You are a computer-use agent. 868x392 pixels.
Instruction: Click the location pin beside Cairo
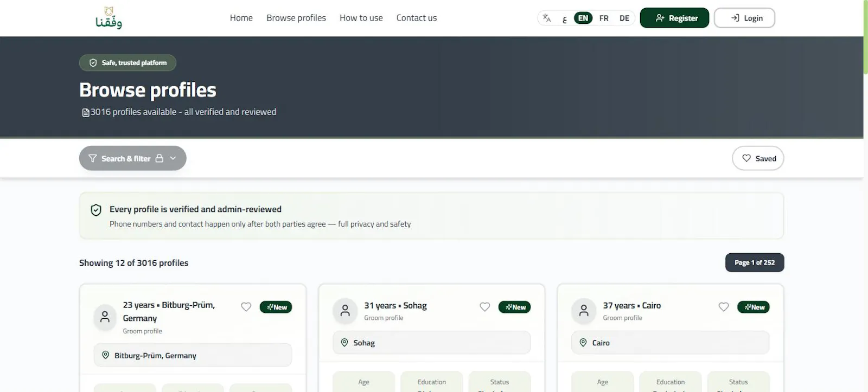point(583,343)
